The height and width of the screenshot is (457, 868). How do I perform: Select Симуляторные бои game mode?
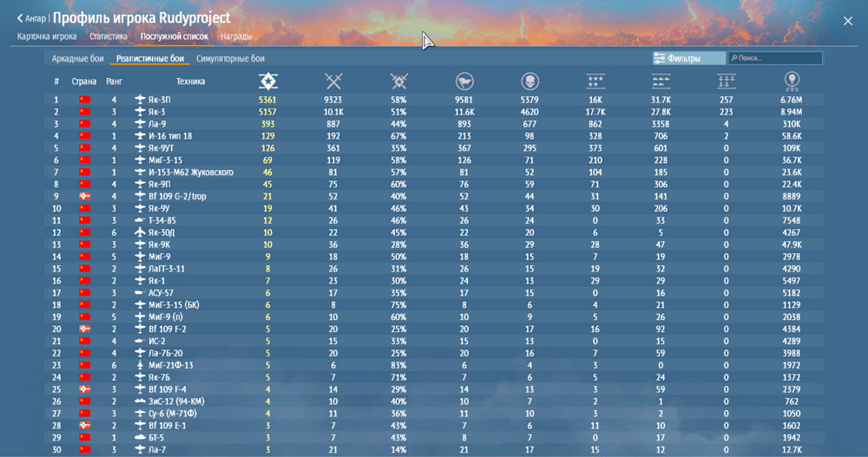point(230,59)
